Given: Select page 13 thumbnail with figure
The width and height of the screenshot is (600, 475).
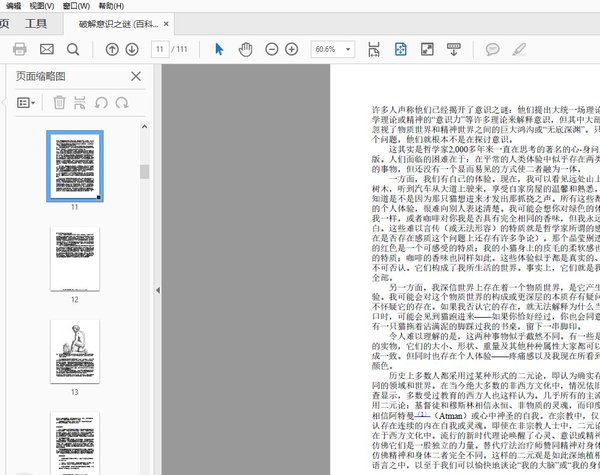Looking at the screenshot, I should click(75, 351).
